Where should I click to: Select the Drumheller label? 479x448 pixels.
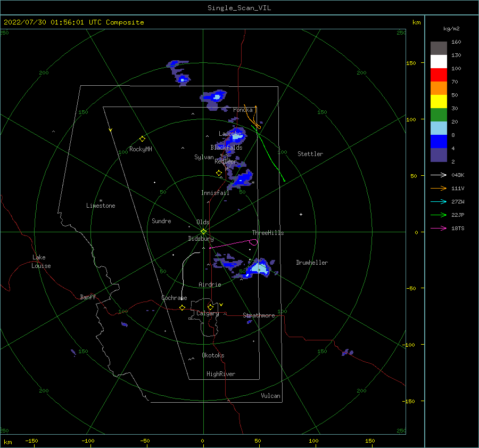(x=312, y=263)
